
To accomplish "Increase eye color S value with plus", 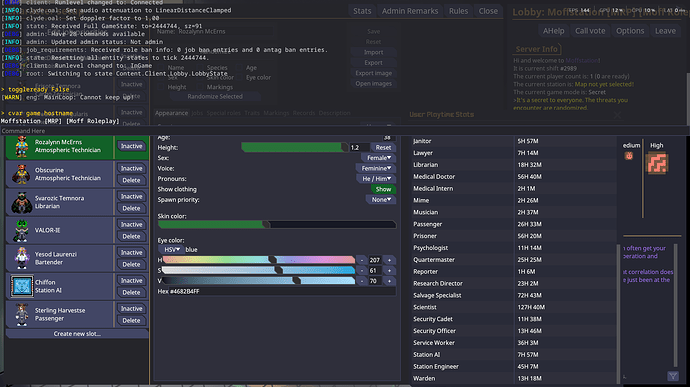I will click(389, 271).
